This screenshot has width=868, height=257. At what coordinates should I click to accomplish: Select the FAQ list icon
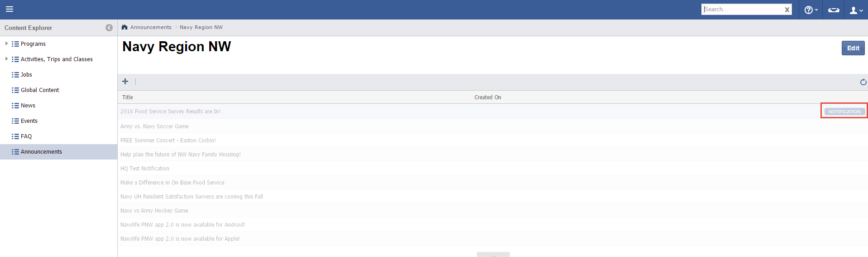point(15,136)
